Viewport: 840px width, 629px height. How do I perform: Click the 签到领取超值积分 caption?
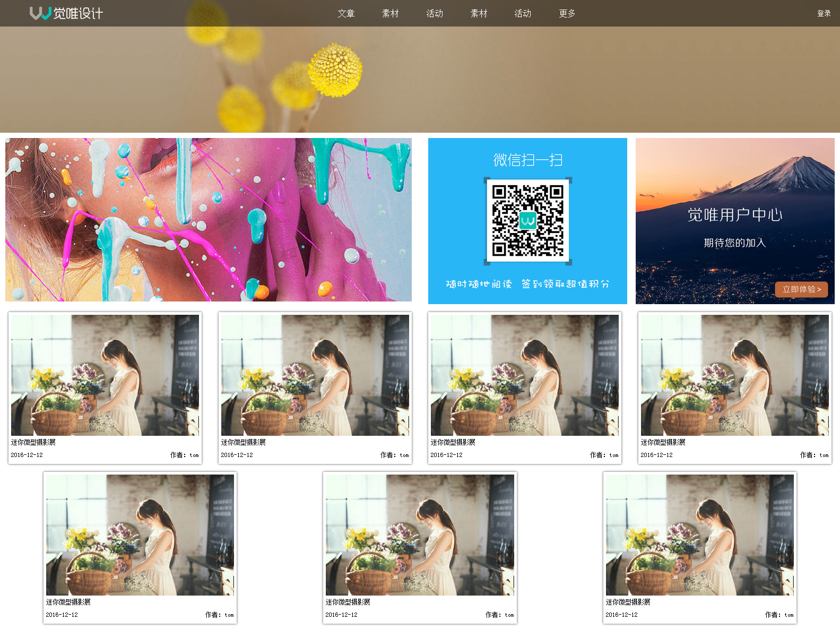[565, 284]
